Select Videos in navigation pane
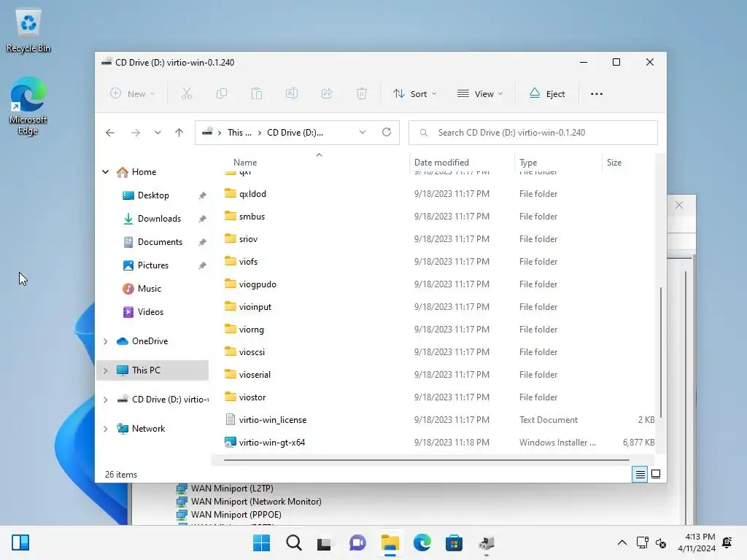This screenshot has height=560, width=747. click(x=150, y=312)
